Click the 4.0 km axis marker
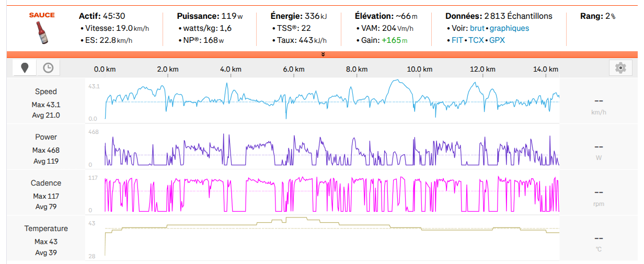 pos(231,69)
